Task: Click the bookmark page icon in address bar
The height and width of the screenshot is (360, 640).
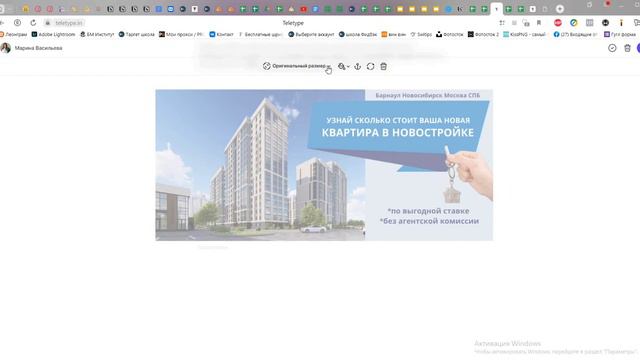Action: point(539,23)
